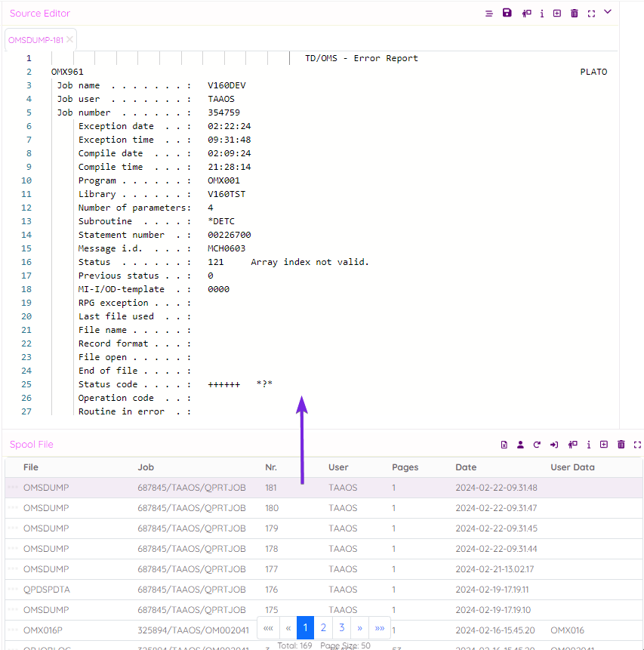Select the OMSDUMP-181 editor tab
This screenshot has width=644, height=650.
[x=35, y=40]
